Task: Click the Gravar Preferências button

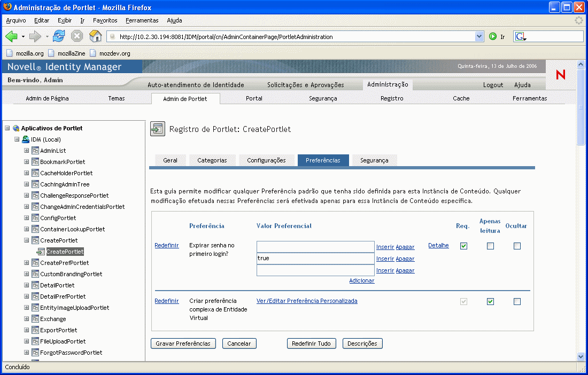Action: (183, 343)
